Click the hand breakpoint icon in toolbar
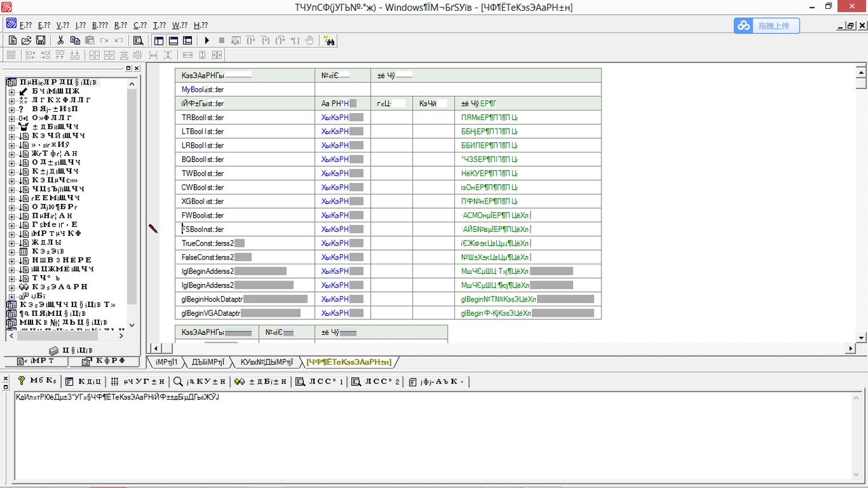The height and width of the screenshot is (488, 868). click(x=310, y=41)
